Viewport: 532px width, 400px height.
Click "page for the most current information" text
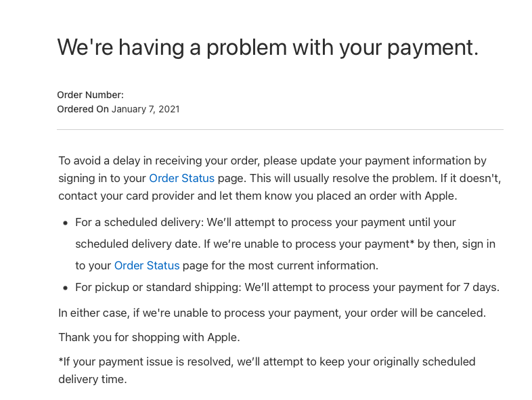[x=280, y=265]
